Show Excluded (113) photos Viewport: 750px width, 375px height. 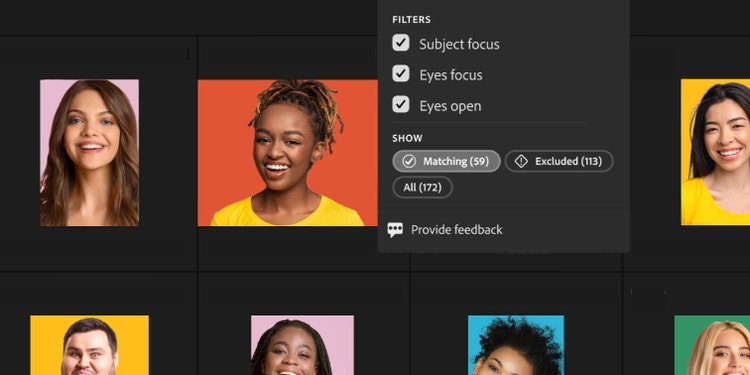[x=559, y=161]
